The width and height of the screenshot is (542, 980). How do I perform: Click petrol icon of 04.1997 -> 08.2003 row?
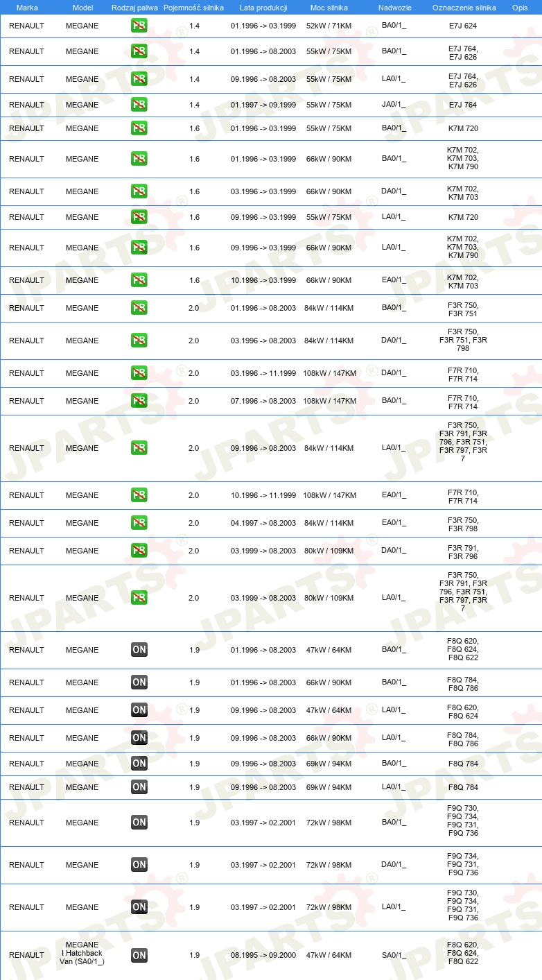(139, 523)
